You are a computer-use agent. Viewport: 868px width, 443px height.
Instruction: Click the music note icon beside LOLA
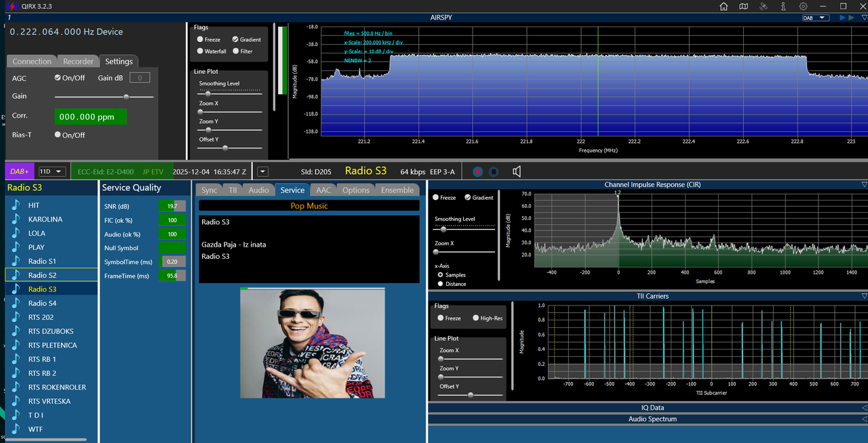point(16,233)
